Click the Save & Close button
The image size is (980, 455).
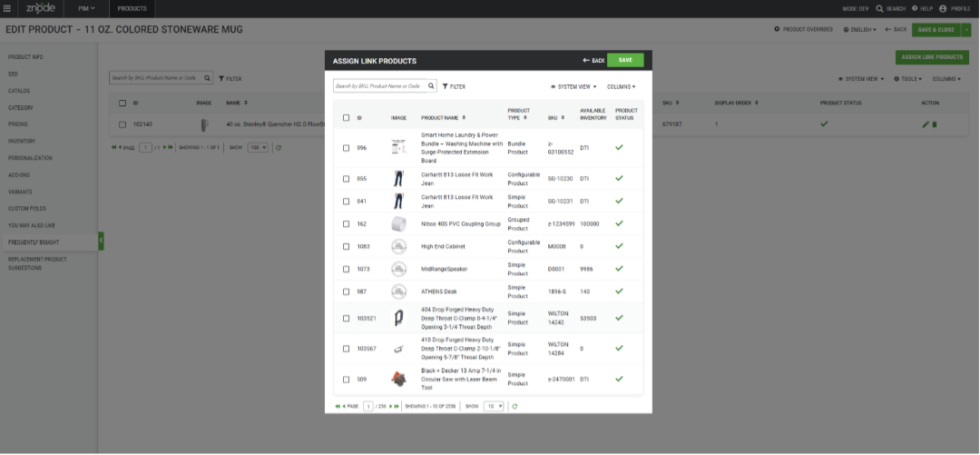click(x=936, y=29)
